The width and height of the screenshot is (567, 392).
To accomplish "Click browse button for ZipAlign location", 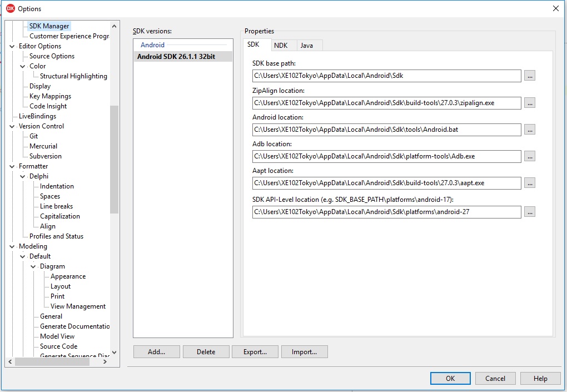I will 529,103.
